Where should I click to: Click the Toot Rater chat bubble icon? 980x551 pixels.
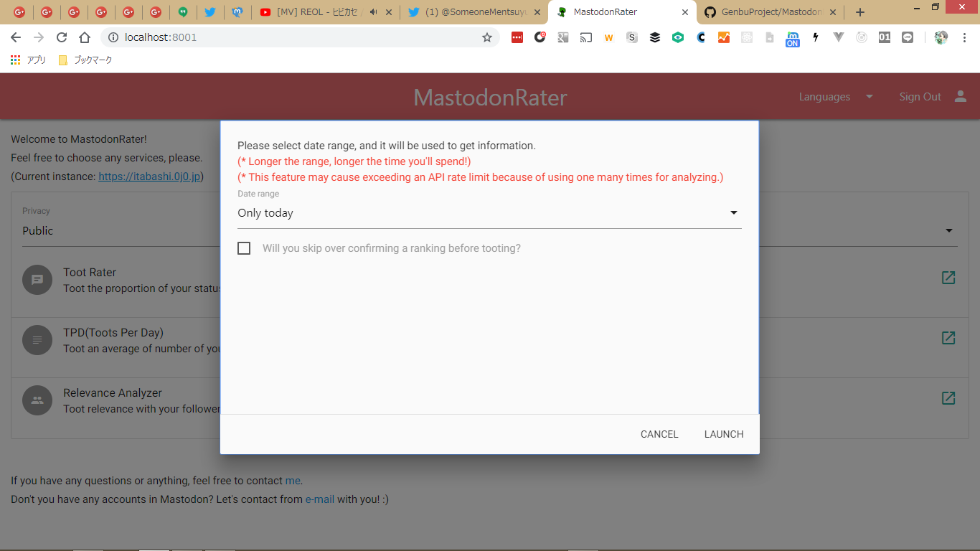[37, 280]
